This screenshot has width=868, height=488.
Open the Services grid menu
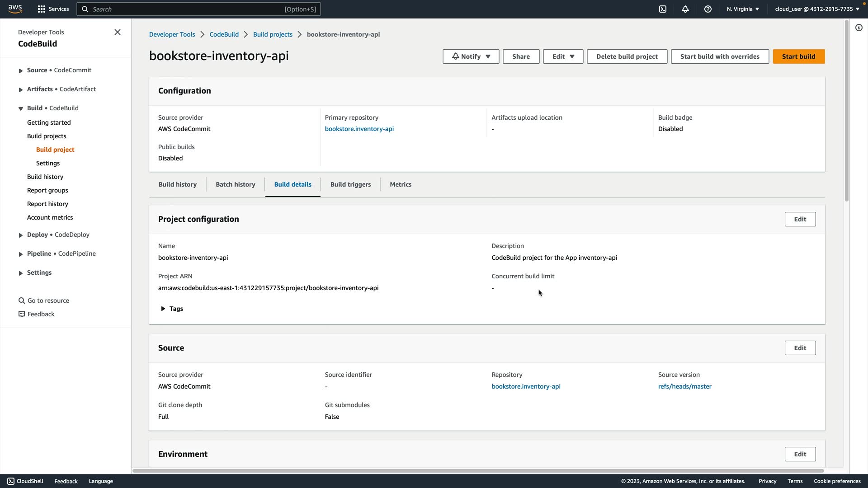pyautogui.click(x=53, y=9)
